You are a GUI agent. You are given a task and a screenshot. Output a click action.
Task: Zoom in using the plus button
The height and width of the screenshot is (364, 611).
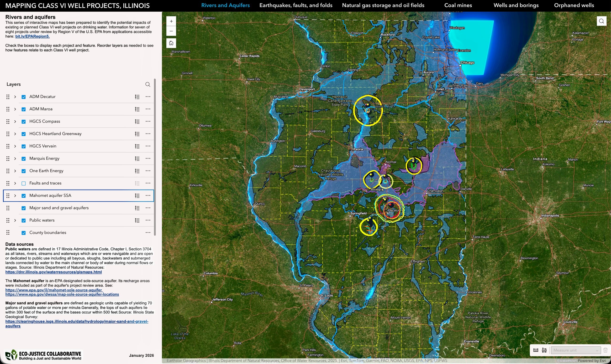pyautogui.click(x=171, y=21)
